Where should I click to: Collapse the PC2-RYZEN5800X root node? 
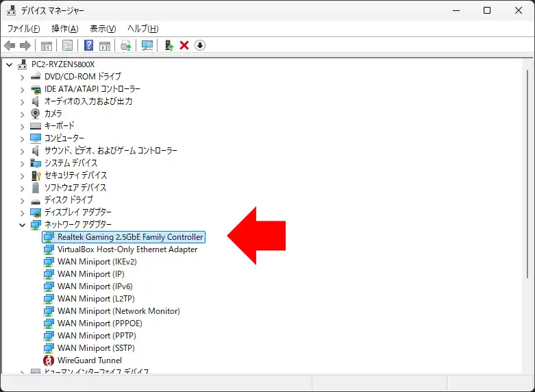pyautogui.click(x=10, y=64)
